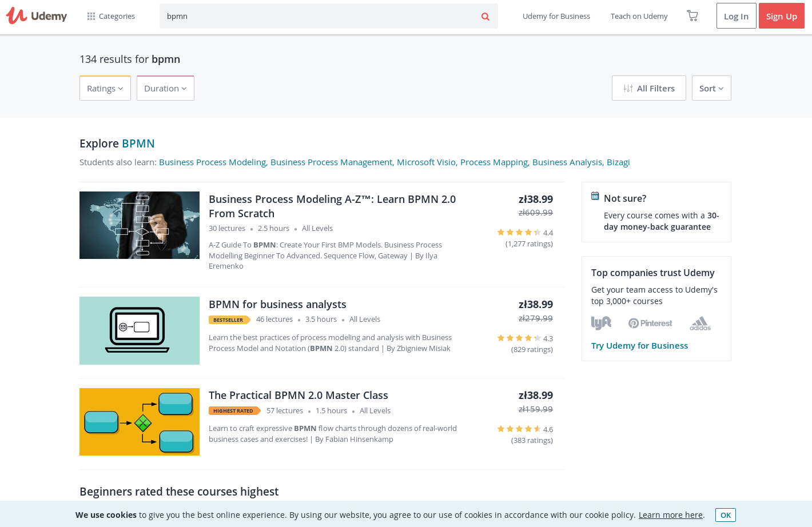Click the 4.6 star rating

[x=525, y=429]
